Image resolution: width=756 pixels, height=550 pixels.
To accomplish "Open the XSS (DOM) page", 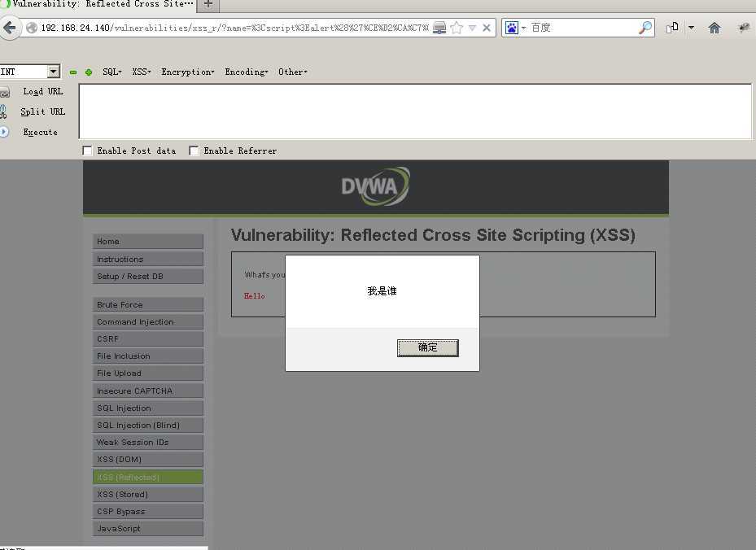I will [147, 460].
